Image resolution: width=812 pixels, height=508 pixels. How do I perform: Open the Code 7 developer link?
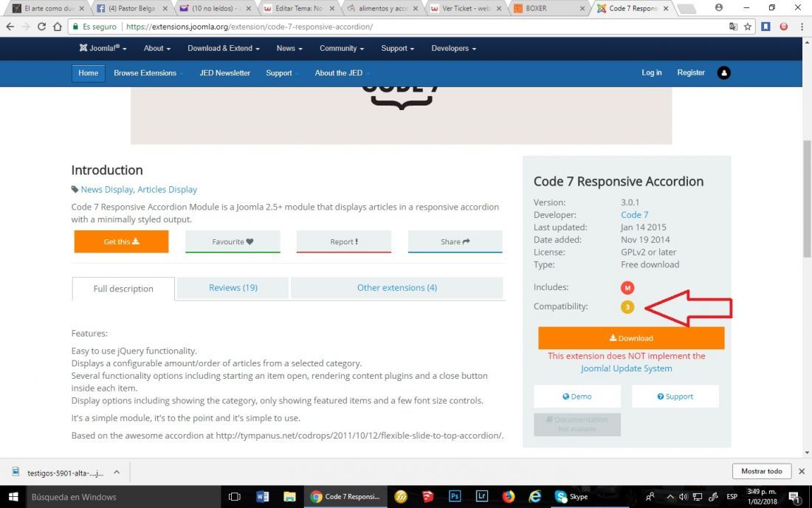point(634,215)
